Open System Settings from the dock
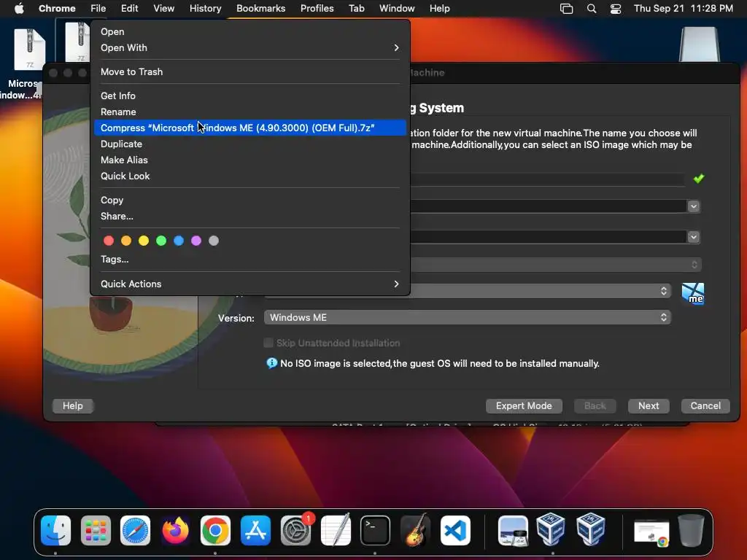This screenshot has height=560, width=747. click(x=295, y=530)
